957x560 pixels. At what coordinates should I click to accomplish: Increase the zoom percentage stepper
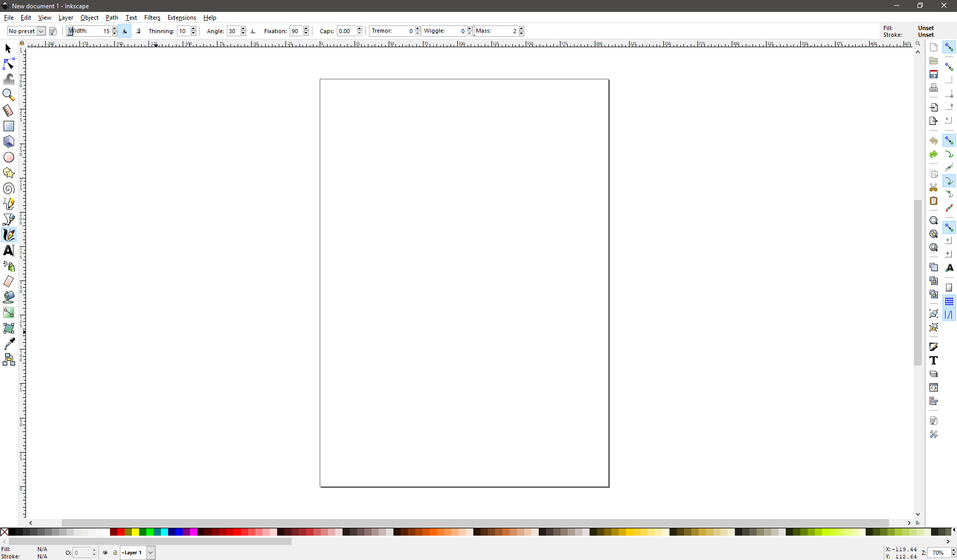(x=953, y=550)
